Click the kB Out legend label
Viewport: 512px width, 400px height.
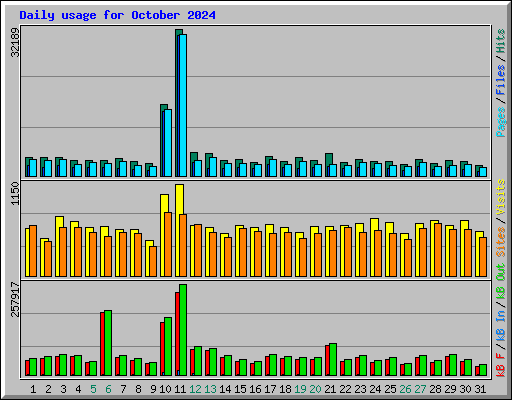point(501,282)
